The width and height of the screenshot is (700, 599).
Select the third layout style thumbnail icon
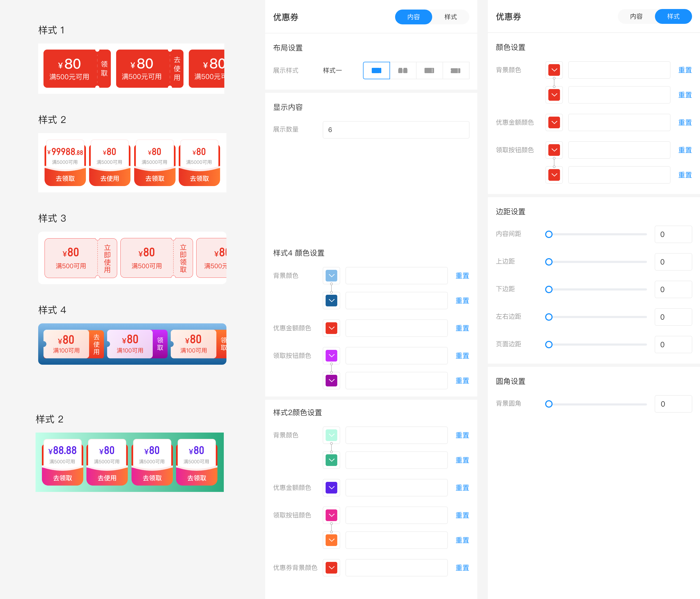pyautogui.click(x=429, y=71)
